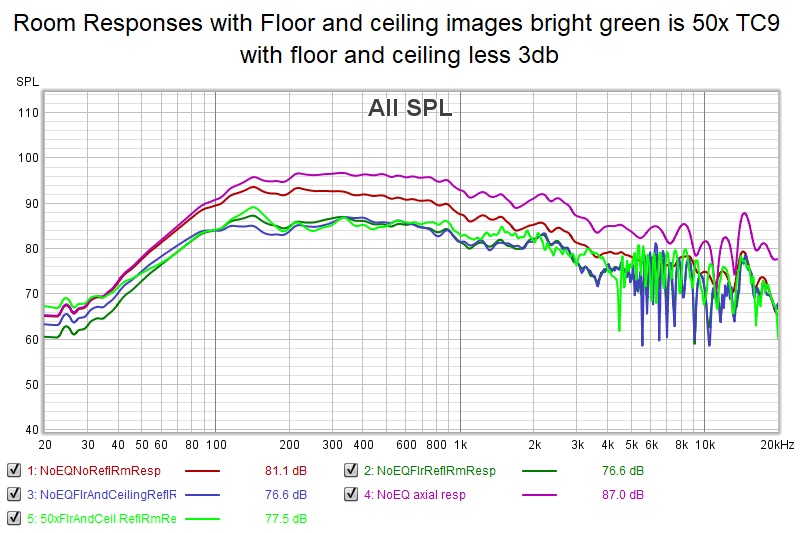Click the 100 tick on the SPL axis
Viewport: 800px width, 533px height.
[x=28, y=158]
